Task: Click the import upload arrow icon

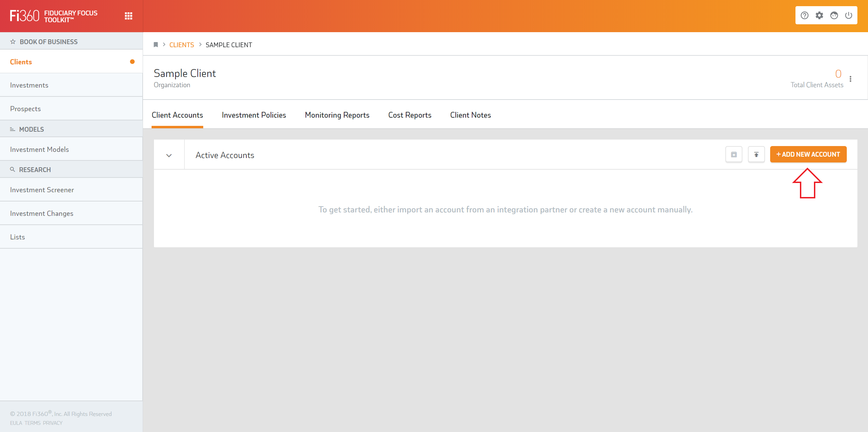Action: point(756,155)
